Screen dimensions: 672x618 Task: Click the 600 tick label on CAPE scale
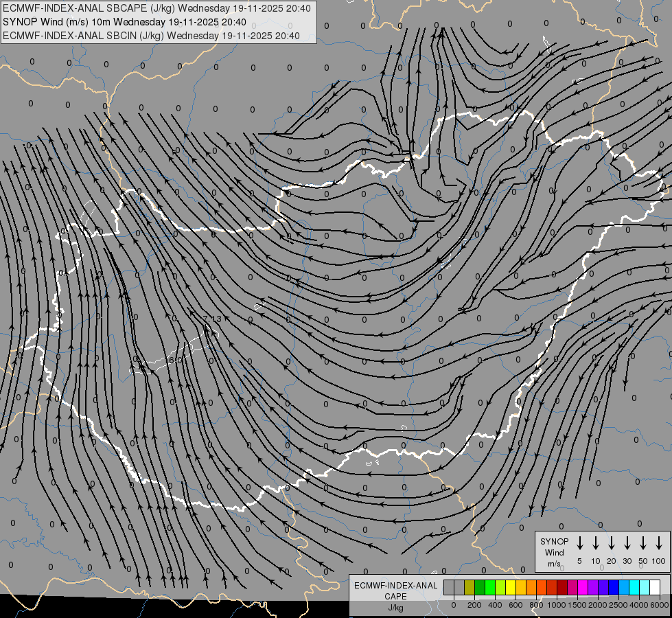tap(515, 605)
